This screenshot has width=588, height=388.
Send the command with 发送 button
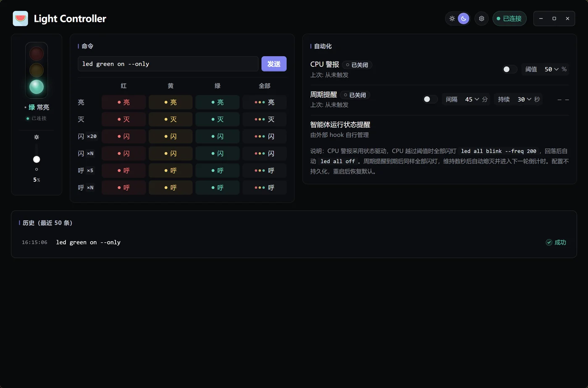pyautogui.click(x=274, y=64)
